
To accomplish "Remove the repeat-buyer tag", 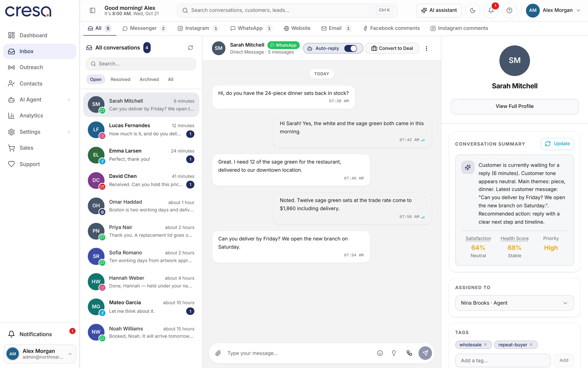I will 531,345.
